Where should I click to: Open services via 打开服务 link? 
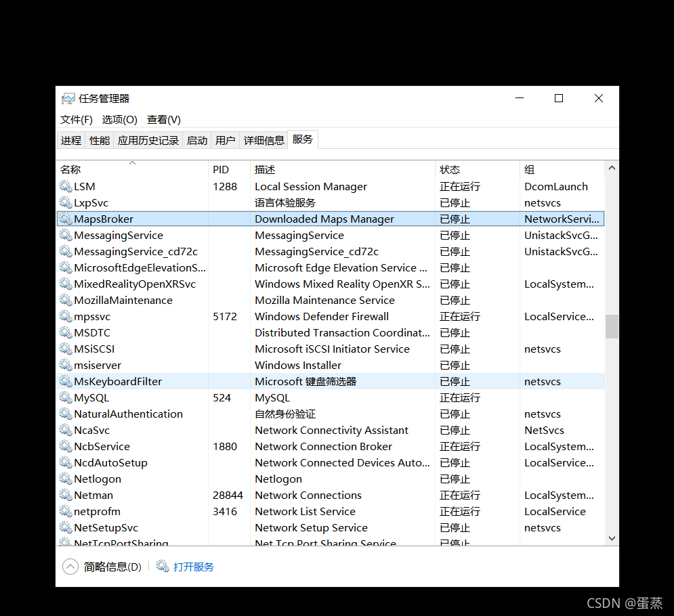coord(194,567)
